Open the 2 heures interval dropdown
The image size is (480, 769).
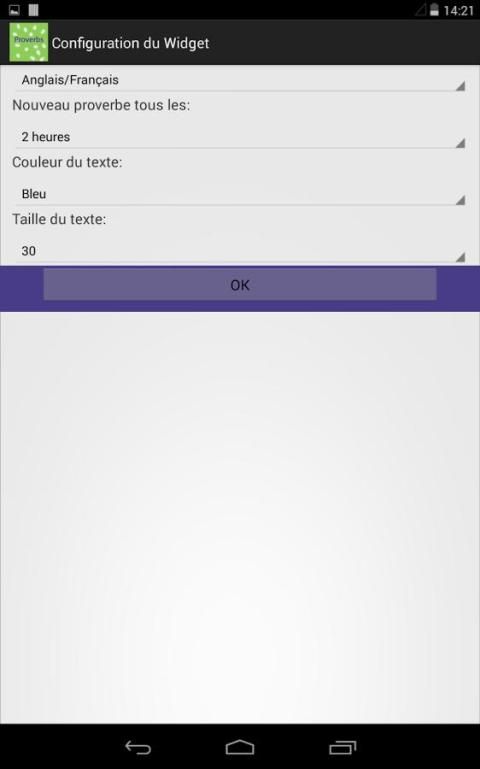click(x=240, y=137)
